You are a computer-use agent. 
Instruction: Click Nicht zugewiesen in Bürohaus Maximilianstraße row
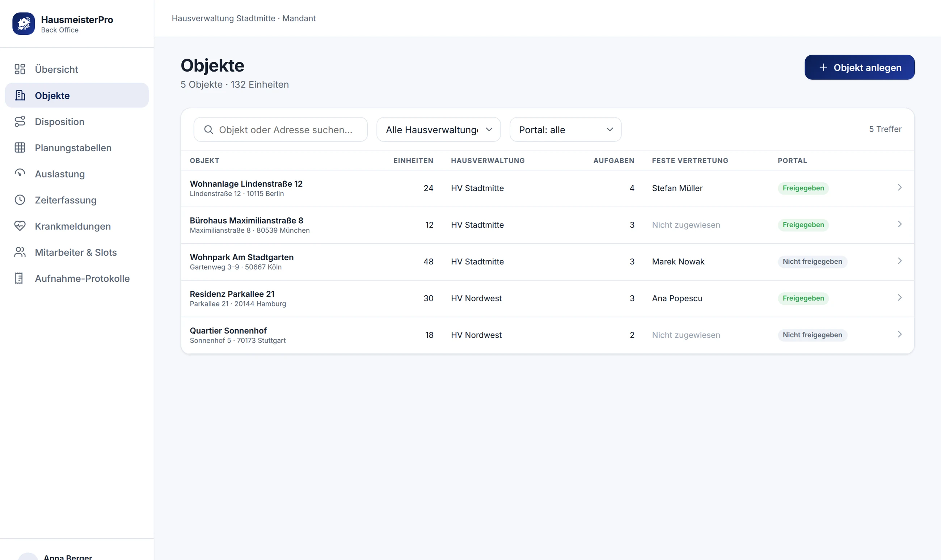click(x=686, y=225)
